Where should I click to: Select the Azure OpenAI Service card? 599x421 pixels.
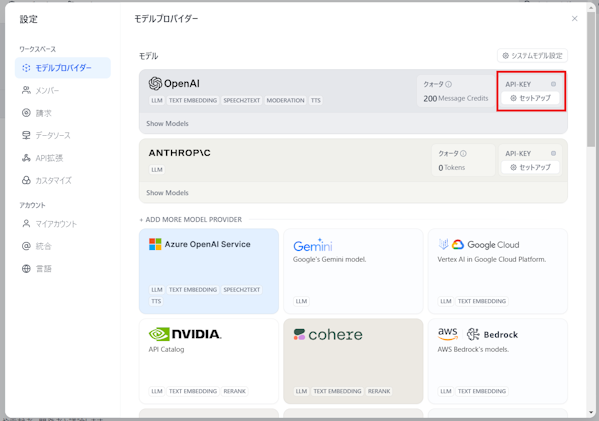pos(209,271)
